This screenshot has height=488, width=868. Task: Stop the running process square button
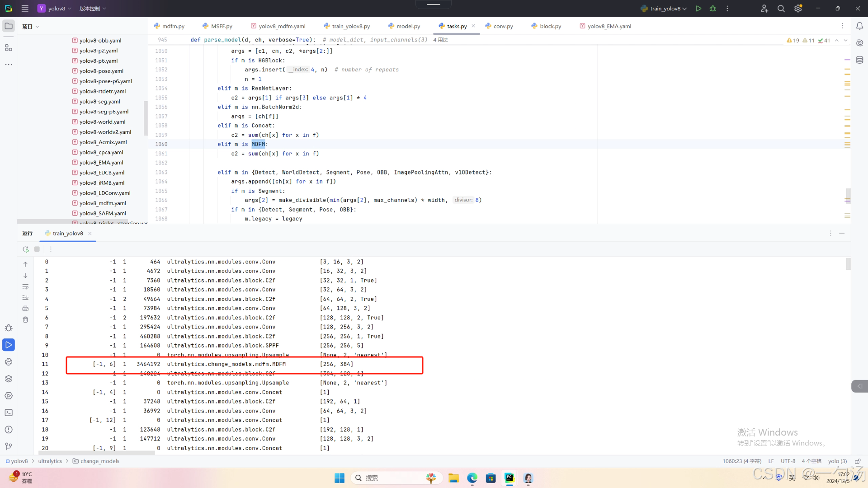(37, 249)
